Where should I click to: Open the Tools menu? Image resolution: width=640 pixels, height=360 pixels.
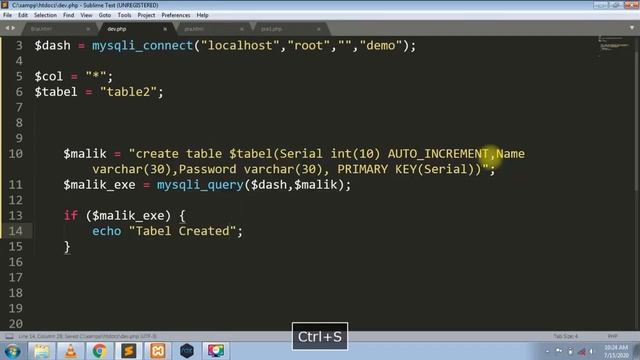[x=124, y=15]
